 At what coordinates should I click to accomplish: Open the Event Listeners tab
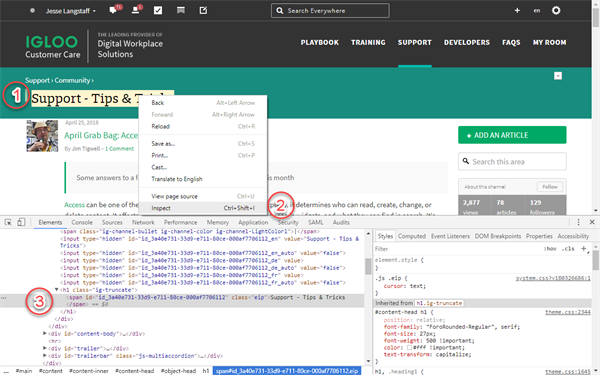click(450, 236)
